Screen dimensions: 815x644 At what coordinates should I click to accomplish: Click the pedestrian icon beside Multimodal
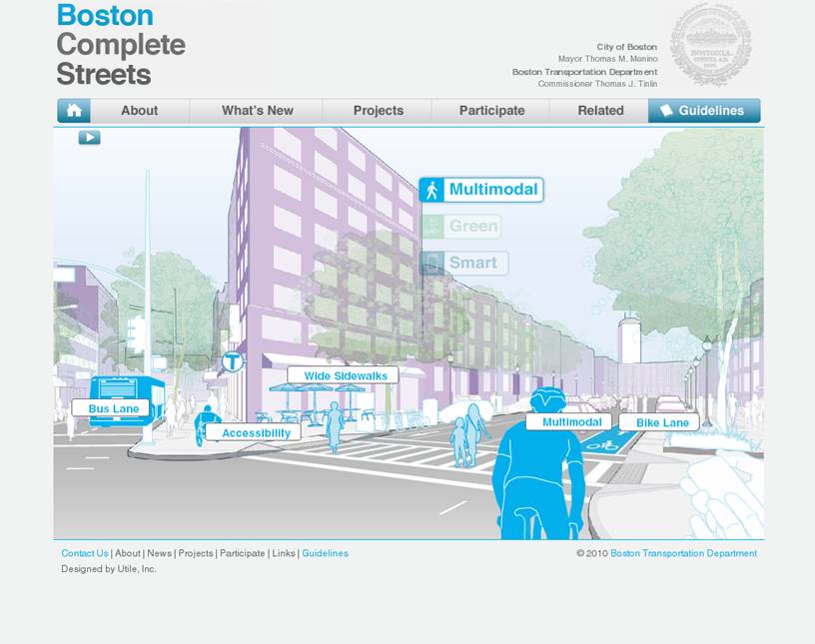(431, 190)
